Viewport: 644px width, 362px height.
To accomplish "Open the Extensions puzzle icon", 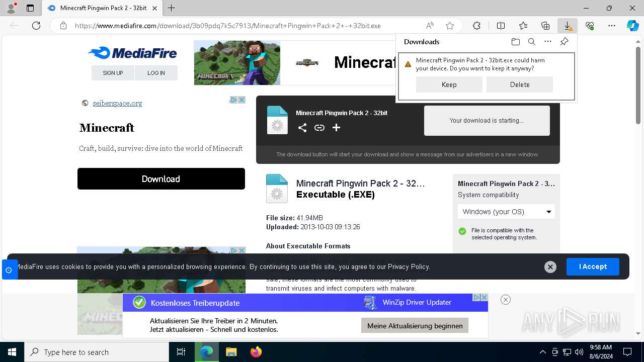I will (476, 26).
